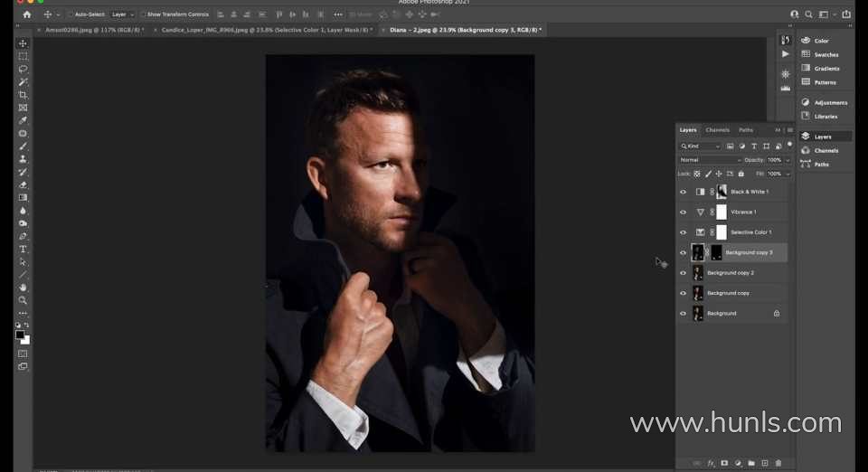868x472 pixels.
Task: Select the Magic Wand tool
Action: [23, 82]
